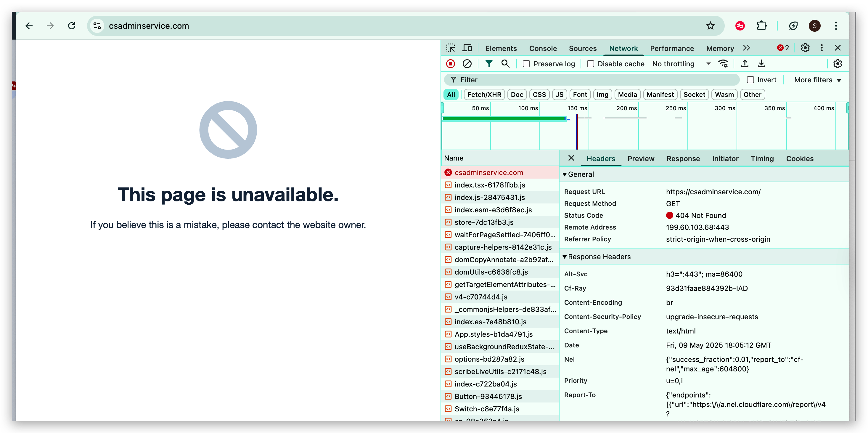868x433 pixels.
Task: Export the network log as HAR
Action: coord(761,63)
